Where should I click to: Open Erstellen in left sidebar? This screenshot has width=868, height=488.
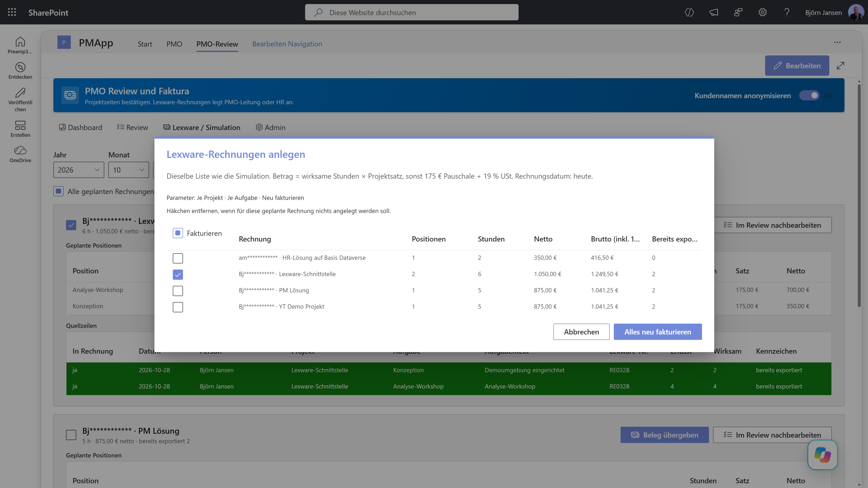pos(20,129)
